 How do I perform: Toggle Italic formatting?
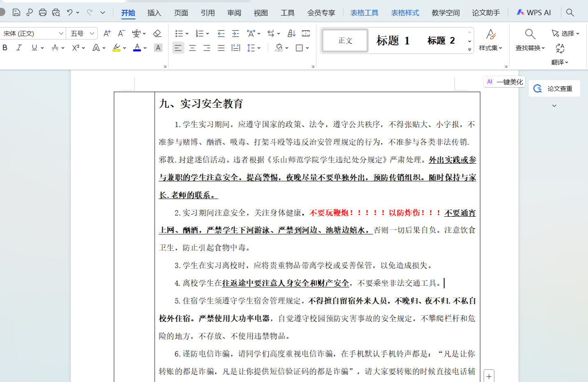(19, 48)
